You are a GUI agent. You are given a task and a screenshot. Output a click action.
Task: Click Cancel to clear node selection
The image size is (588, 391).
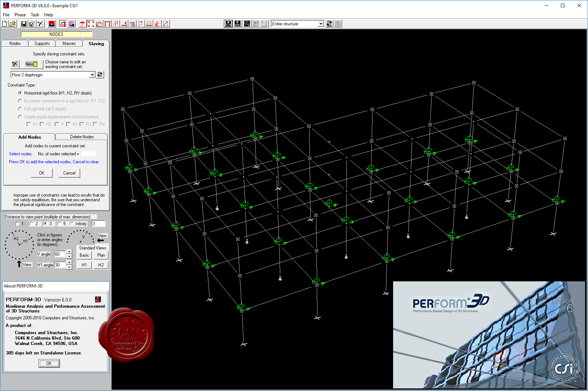click(69, 173)
